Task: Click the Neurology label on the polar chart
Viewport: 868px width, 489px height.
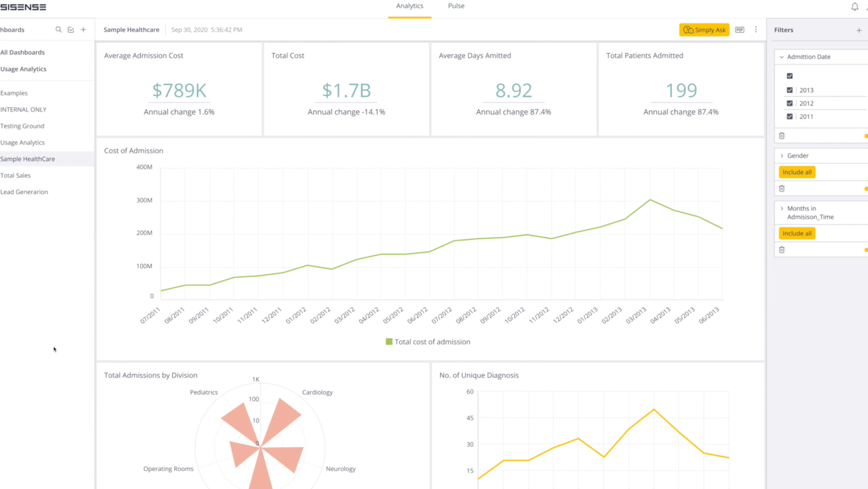Action: [341, 468]
